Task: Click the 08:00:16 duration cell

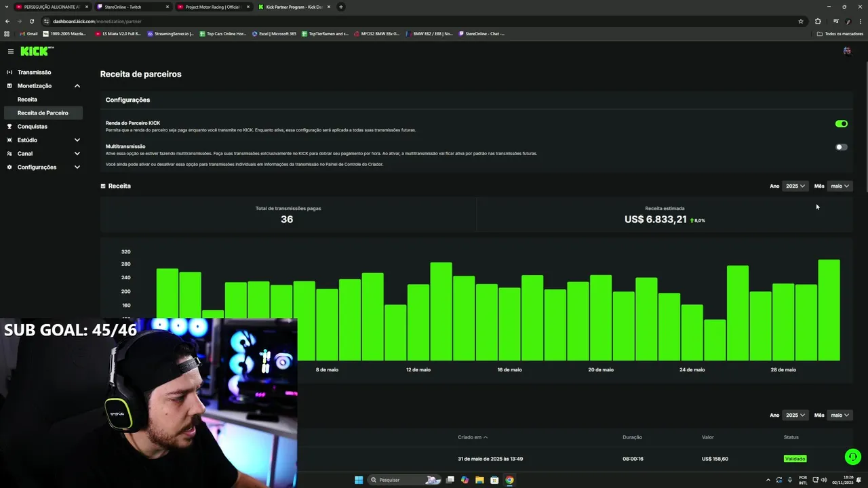Action: 633,459
